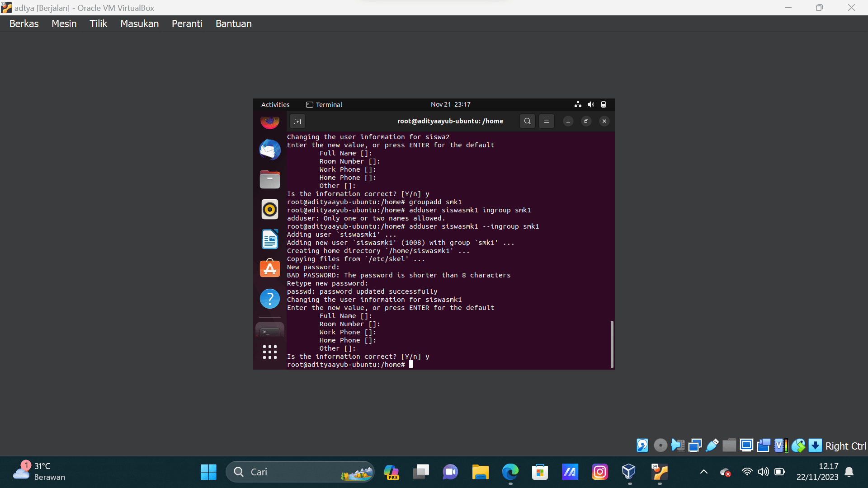Open Instagram from the taskbar

(600, 472)
